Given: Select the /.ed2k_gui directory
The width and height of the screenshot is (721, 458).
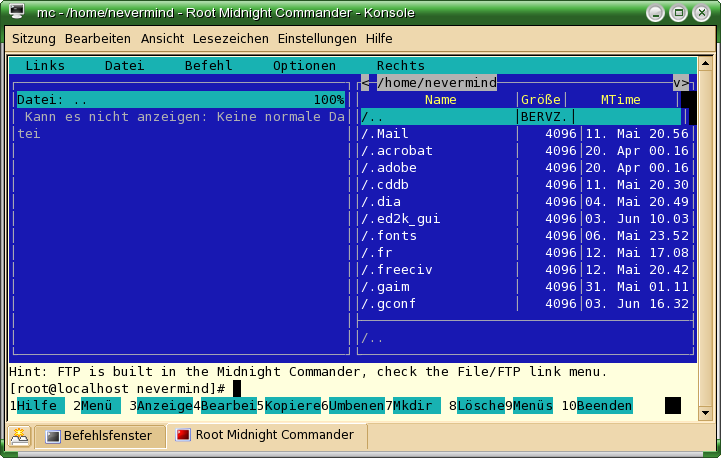Looking at the screenshot, I should click(525, 219).
